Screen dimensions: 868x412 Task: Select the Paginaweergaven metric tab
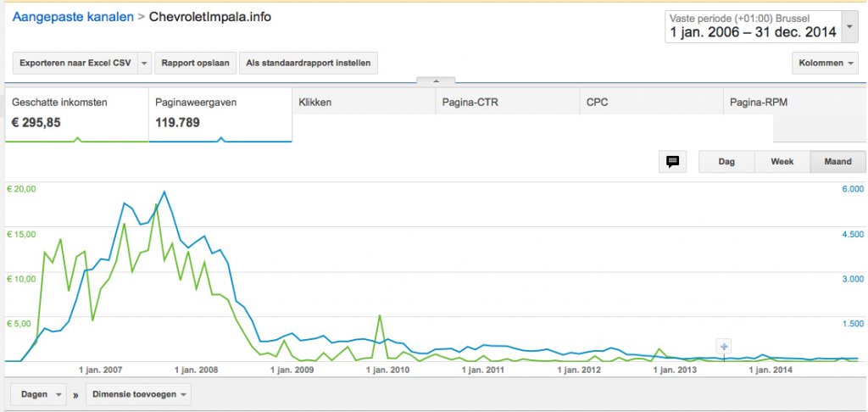(220, 114)
